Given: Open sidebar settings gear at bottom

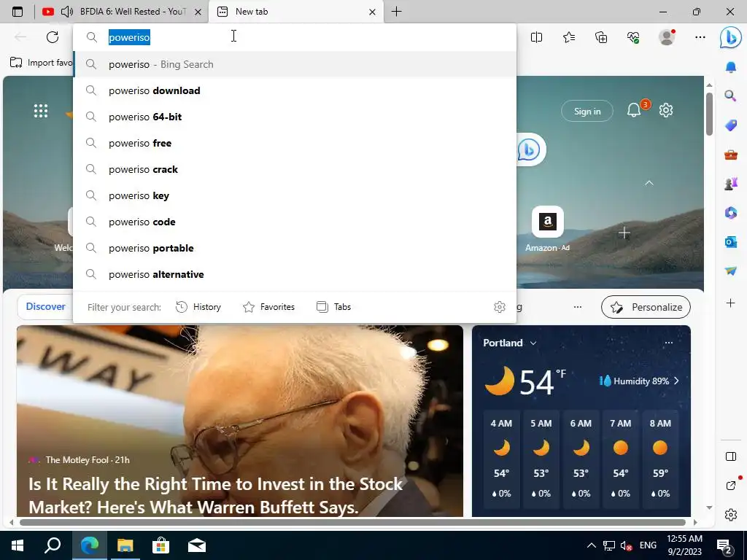Looking at the screenshot, I should [x=731, y=515].
